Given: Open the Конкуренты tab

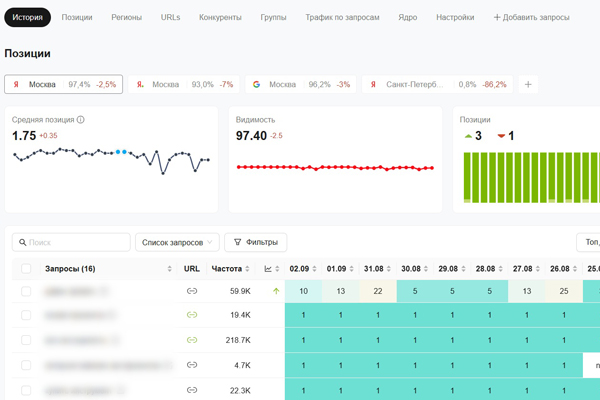Looking at the screenshot, I should (x=220, y=17).
